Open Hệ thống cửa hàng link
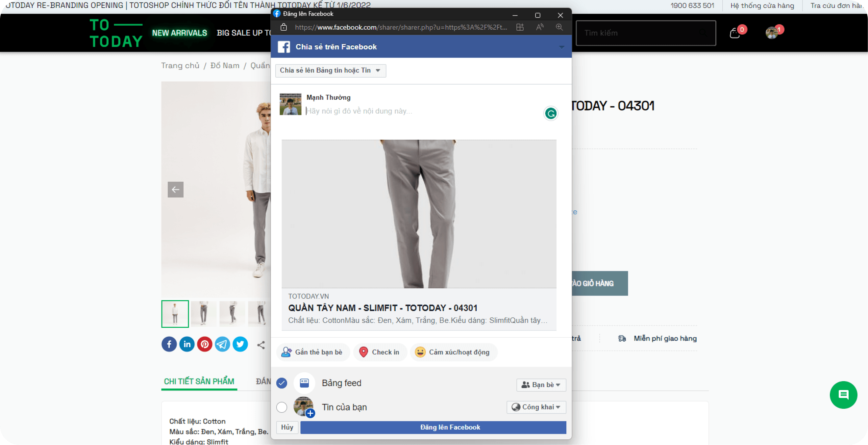Viewport: 868px width, 445px height. (762, 5)
